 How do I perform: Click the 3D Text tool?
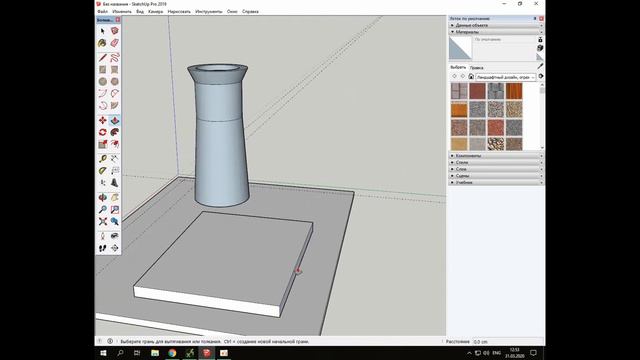[115, 182]
